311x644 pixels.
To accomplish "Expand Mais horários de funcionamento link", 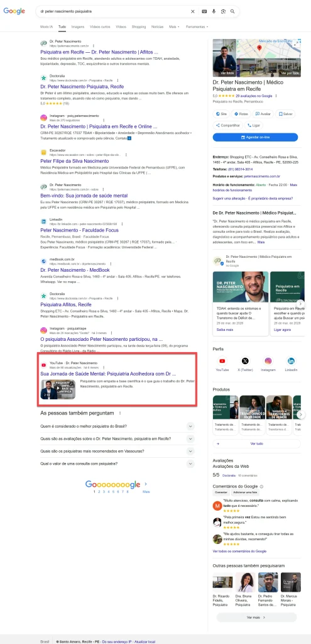I will (254, 187).
